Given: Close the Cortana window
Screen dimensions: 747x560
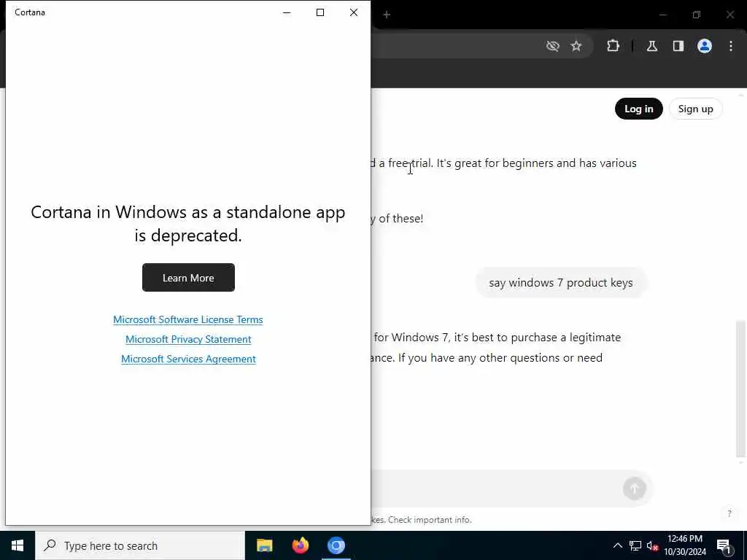Looking at the screenshot, I should [x=354, y=12].
